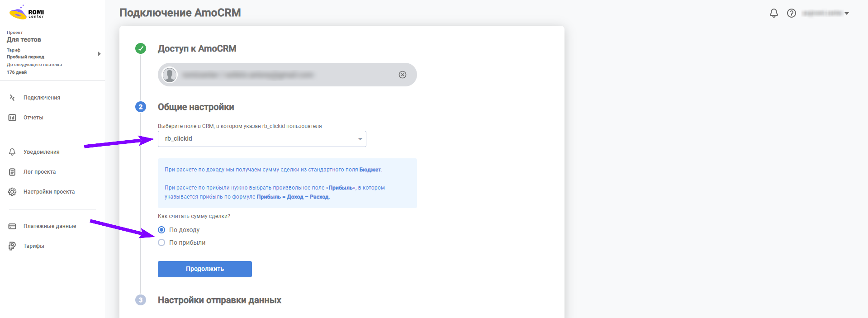Viewport: 868px width, 318px height.
Task: Click the Лог проекта document icon
Action: click(12, 172)
